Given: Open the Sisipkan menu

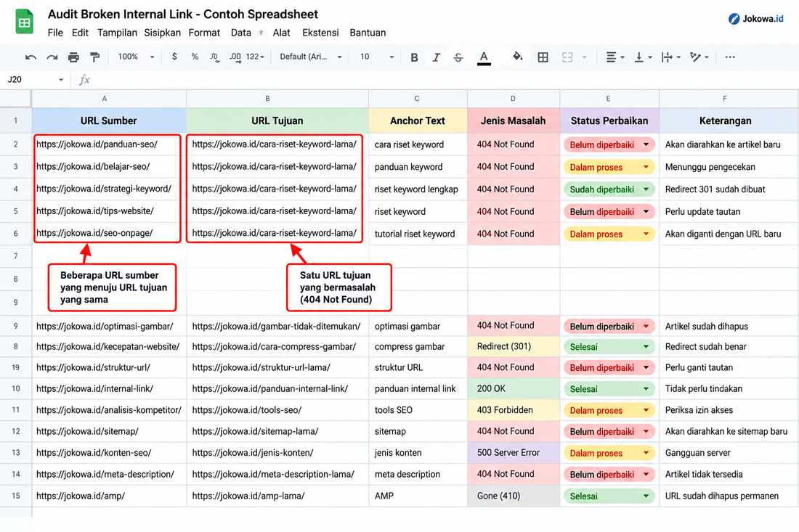Looking at the screenshot, I should (162, 33).
